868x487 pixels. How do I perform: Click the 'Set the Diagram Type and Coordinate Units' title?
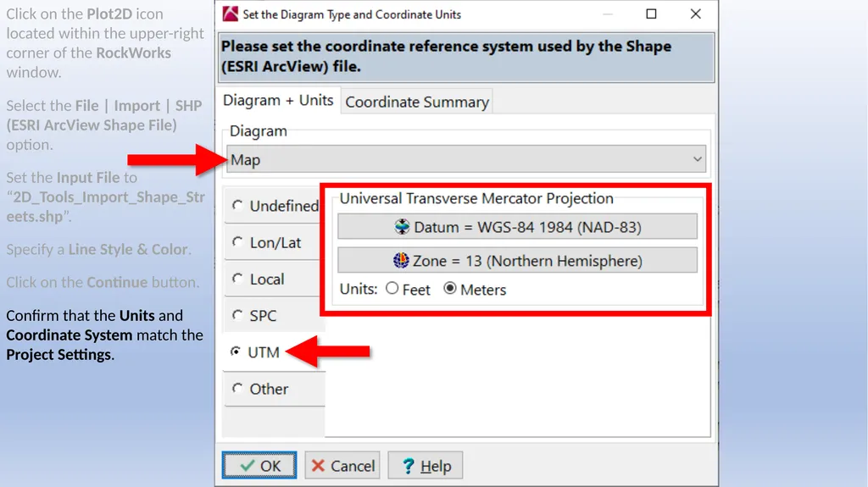(x=352, y=15)
